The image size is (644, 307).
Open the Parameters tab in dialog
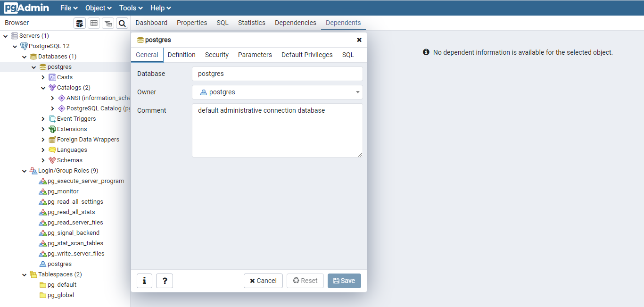(x=255, y=55)
